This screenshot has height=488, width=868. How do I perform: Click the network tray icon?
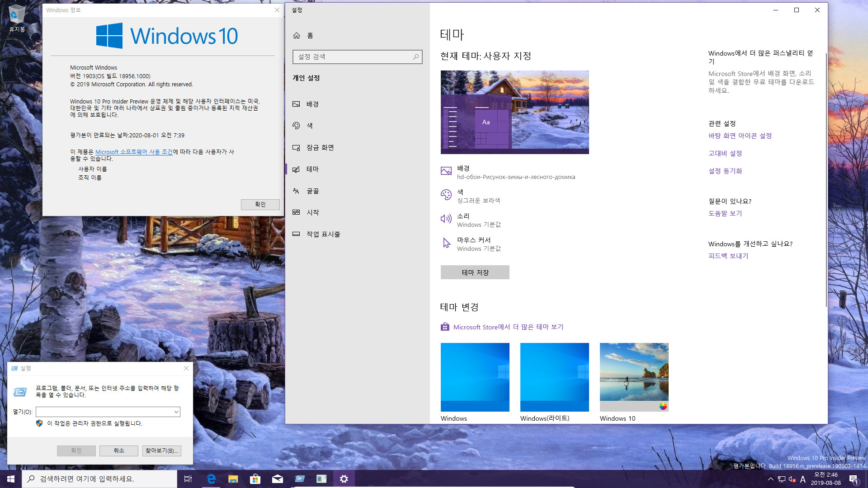[782, 479]
